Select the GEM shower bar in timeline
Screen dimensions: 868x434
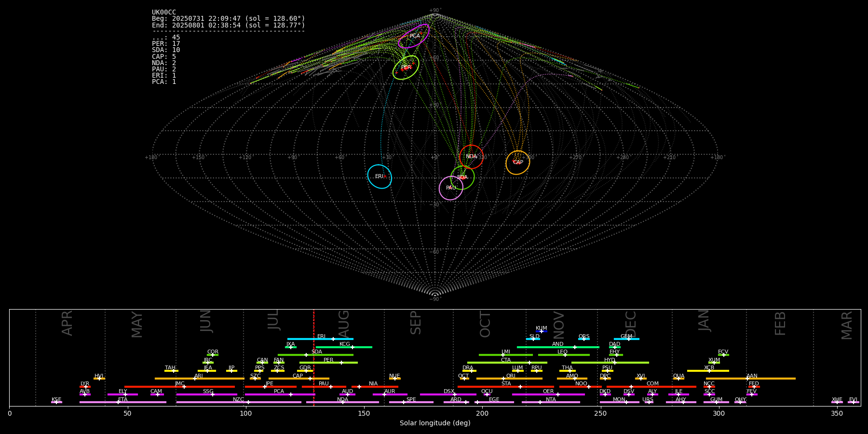tap(626, 339)
